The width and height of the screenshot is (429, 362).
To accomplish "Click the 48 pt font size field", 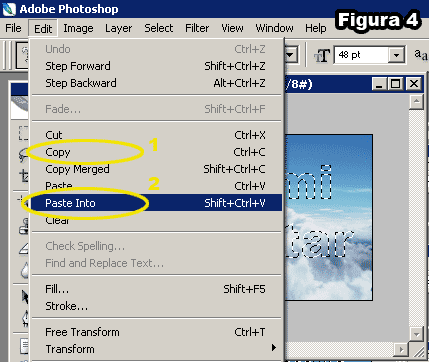I will click(362, 55).
